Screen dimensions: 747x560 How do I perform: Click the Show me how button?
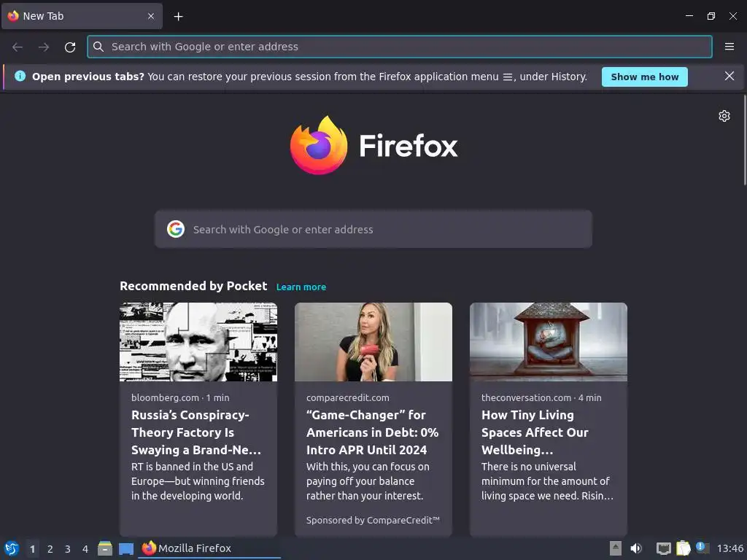coord(645,77)
